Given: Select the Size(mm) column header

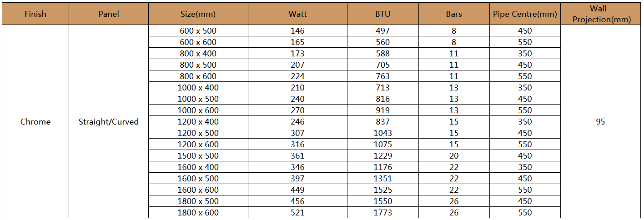Looking at the screenshot, I should pos(198,14).
